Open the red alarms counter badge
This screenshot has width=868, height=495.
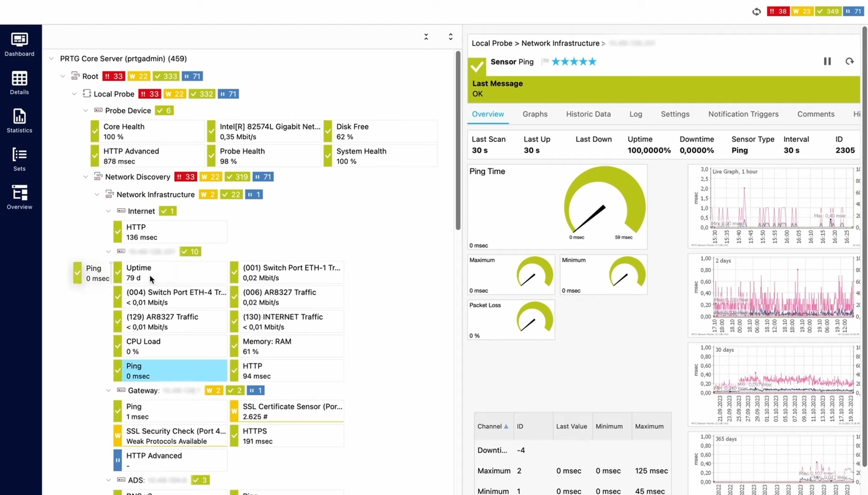pyautogui.click(x=778, y=11)
